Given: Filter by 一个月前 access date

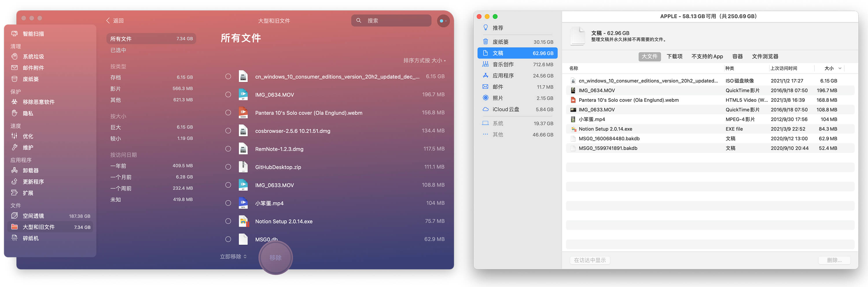Looking at the screenshot, I should point(151,177).
